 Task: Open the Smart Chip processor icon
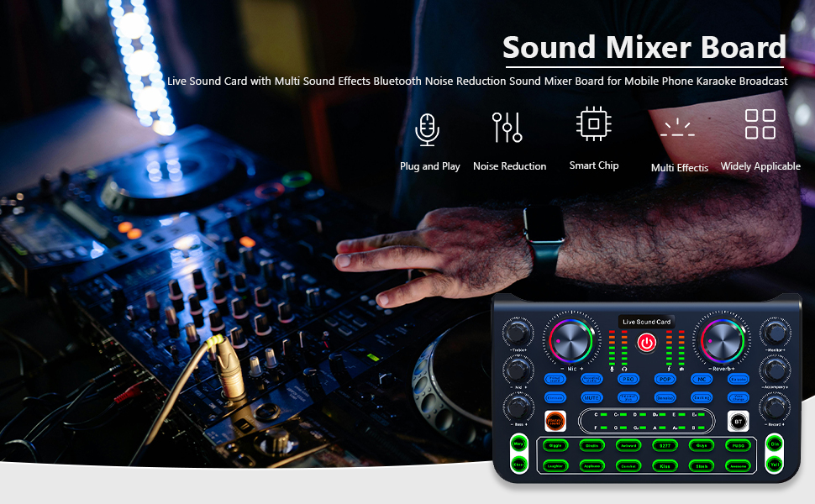[594, 123]
